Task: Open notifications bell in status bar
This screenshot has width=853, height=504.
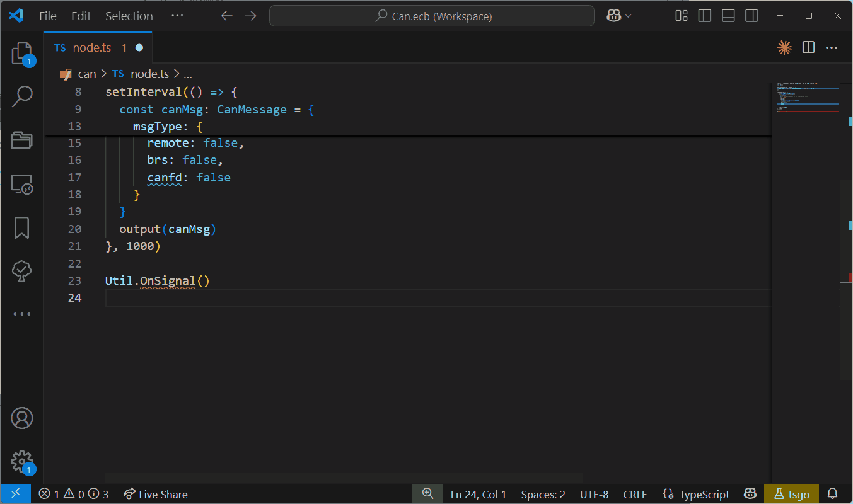Action: tap(832, 494)
